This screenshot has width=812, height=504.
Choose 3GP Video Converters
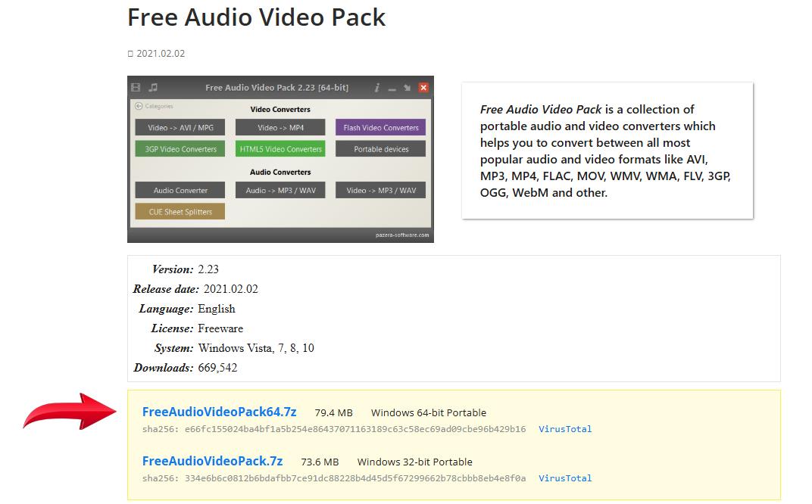coord(180,149)
